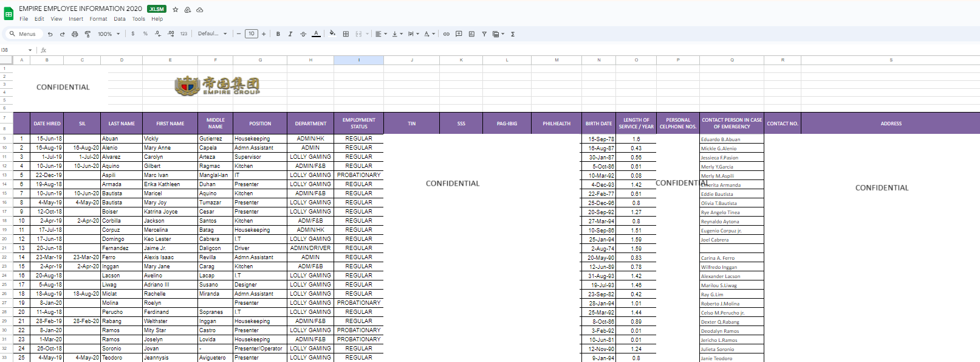Increase decimal places
Screen dimensions: 980x362
point(171,34)
